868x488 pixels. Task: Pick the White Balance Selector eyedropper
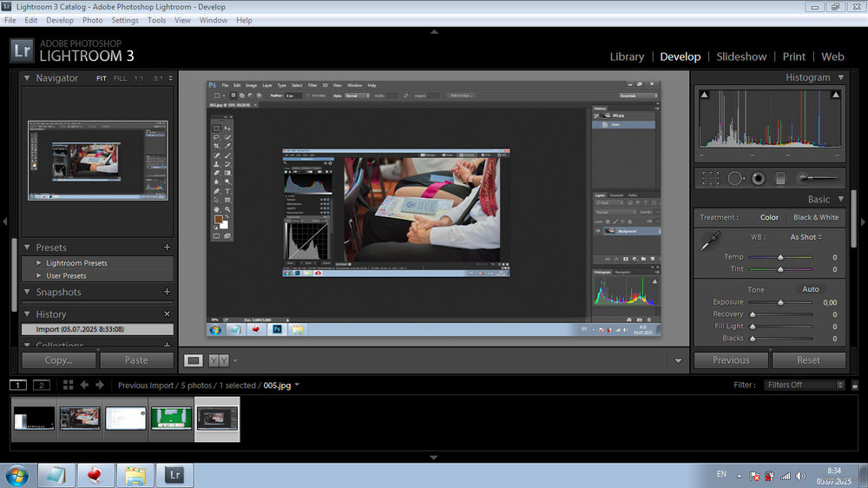710,241
